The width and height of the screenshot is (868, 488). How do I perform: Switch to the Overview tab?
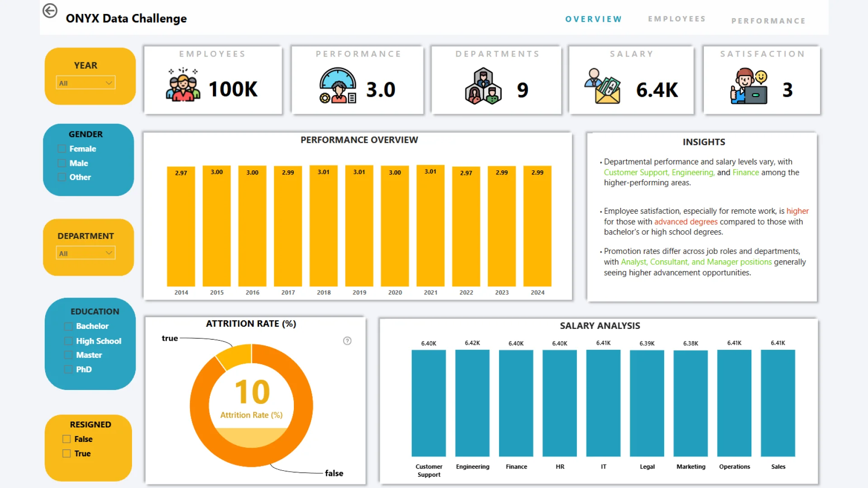tap(594, 19)
